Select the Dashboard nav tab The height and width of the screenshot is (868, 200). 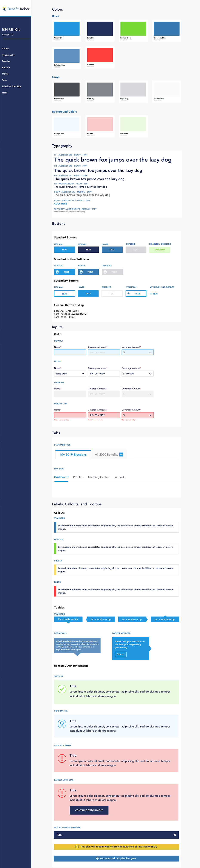click(x=61, y=477)
